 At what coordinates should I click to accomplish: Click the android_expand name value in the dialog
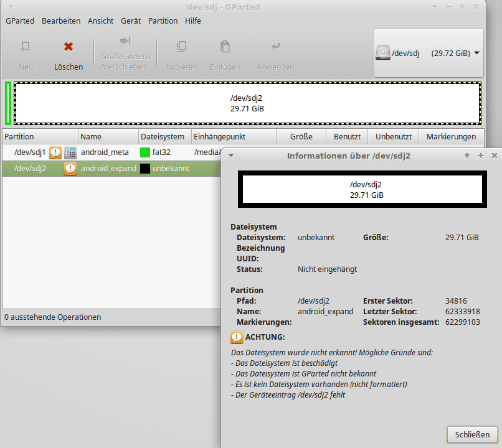pos(325,312)
